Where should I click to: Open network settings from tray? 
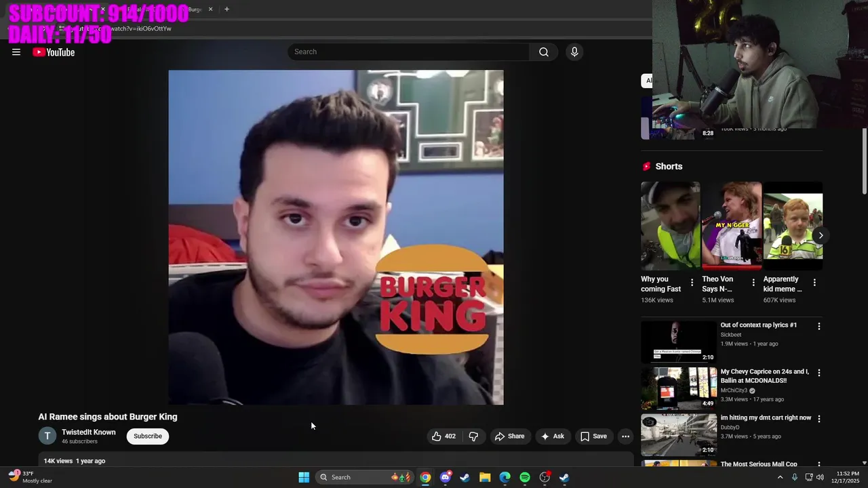tap(808, 477)
